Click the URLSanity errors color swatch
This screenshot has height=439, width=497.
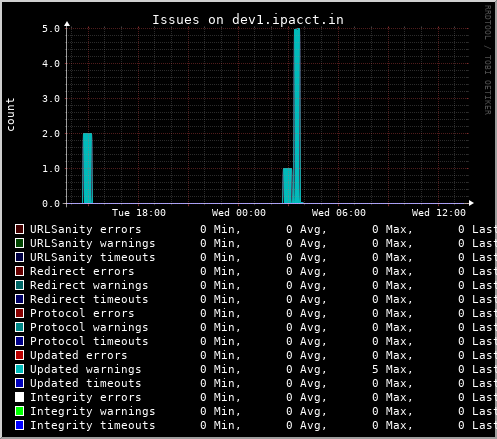point(19,229)
